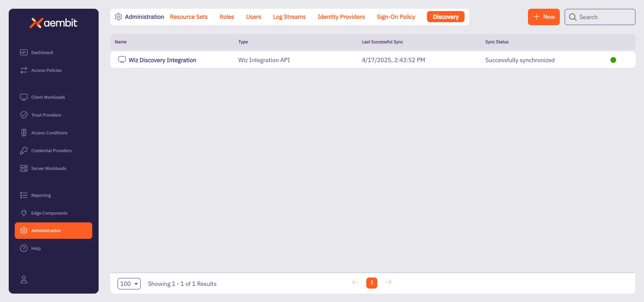Click the Type column header

tap(243, 42)
